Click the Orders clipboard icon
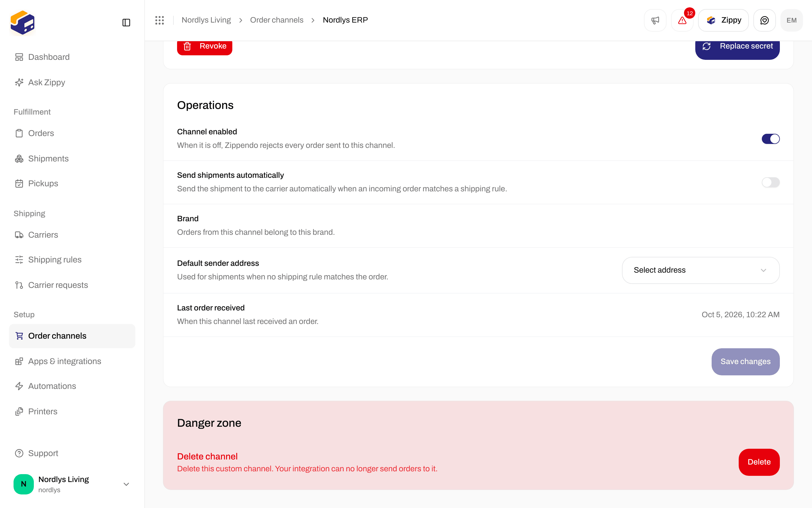The width and height of the screenshot is (812, 508). (x=19, y=133)
